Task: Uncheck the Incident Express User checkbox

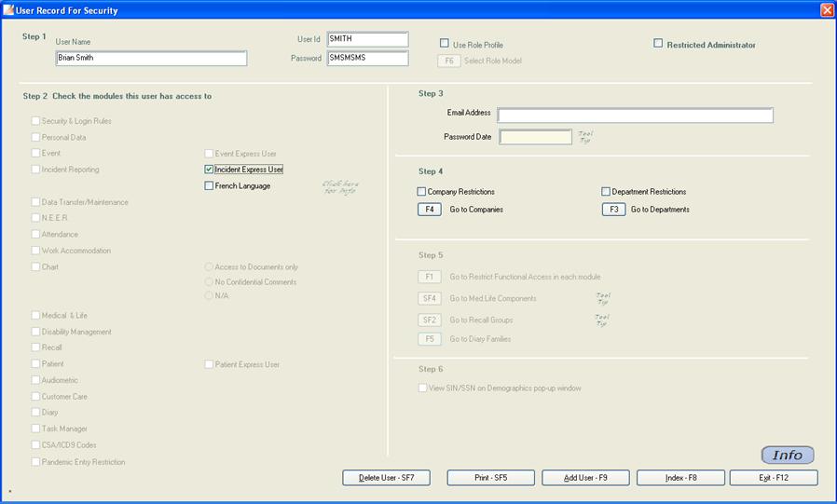Action: (209, 170)
